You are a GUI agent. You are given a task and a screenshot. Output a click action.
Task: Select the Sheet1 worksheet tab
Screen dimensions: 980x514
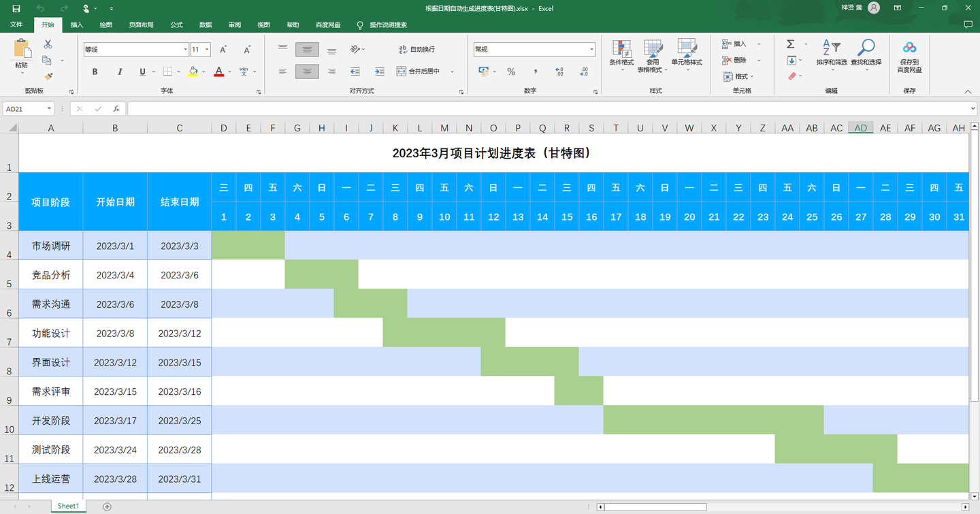68,506
